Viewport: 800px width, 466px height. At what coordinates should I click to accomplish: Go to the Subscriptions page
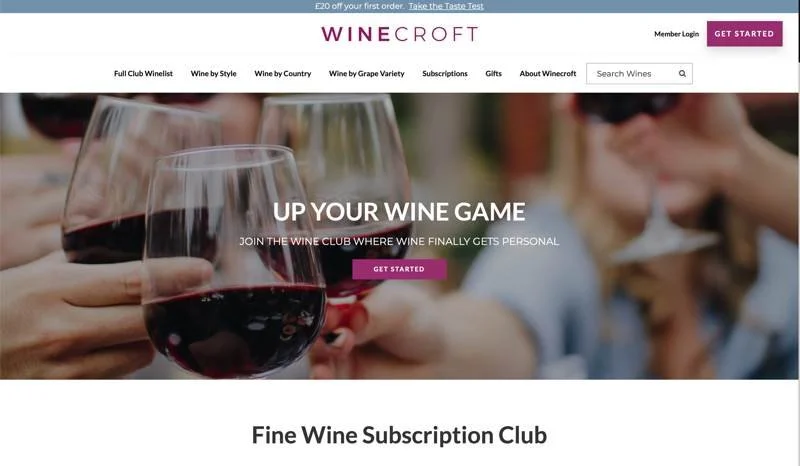[x=445, y=73]
